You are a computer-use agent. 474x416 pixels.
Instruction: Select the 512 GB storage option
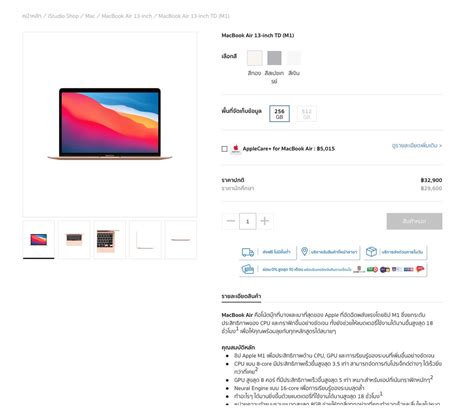pos(306,114)
